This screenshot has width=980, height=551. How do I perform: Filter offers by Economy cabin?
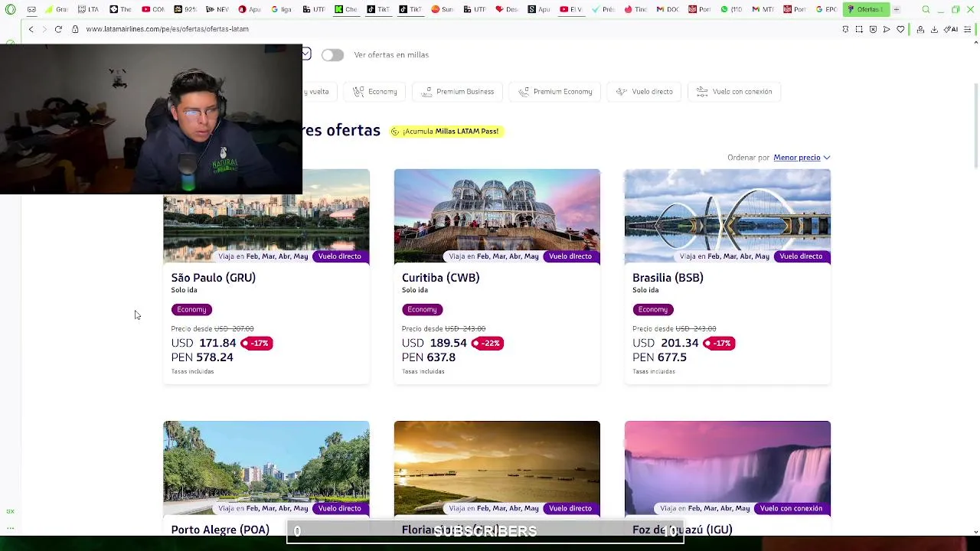374,92
